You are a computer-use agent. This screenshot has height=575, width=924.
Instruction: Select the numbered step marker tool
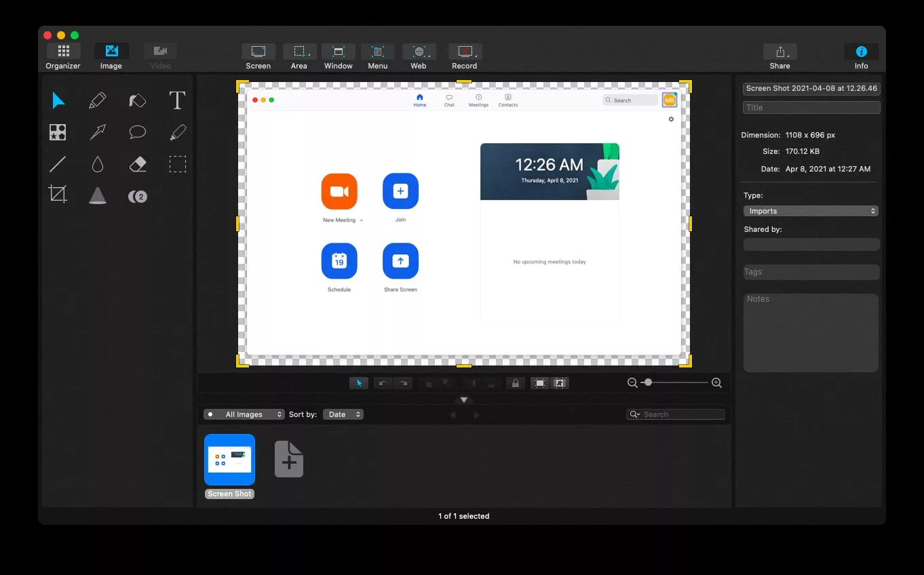[138, 197]
